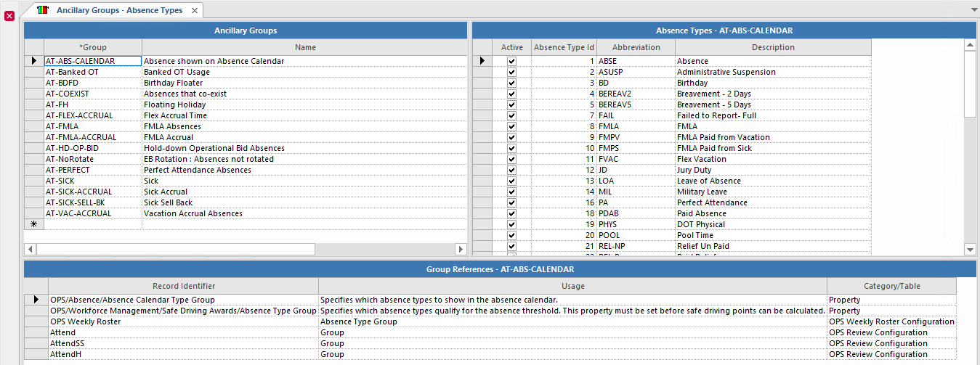
Task: Toggle Active checkbox for BEREAV2 row
Action: click(512, 94)
